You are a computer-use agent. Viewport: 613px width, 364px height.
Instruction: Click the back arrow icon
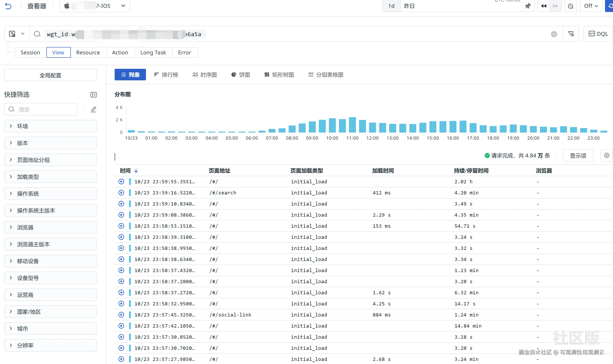point(8,6)
